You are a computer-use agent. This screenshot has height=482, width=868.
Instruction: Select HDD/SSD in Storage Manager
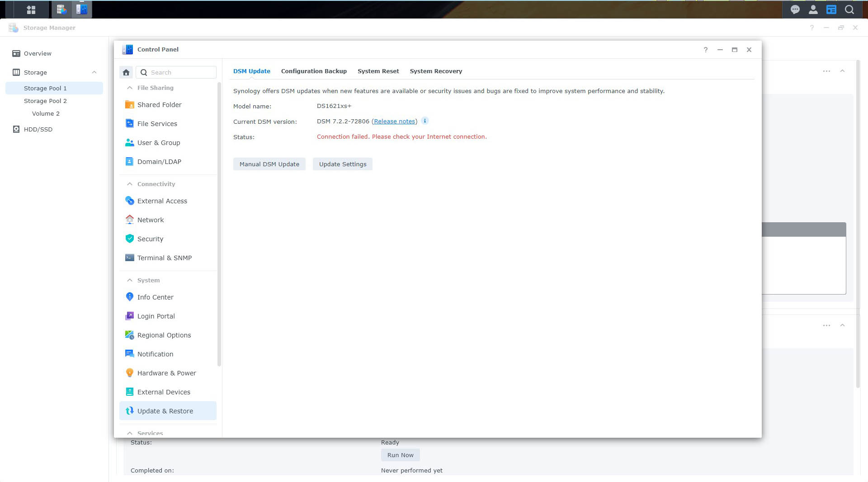coord(54,129)
